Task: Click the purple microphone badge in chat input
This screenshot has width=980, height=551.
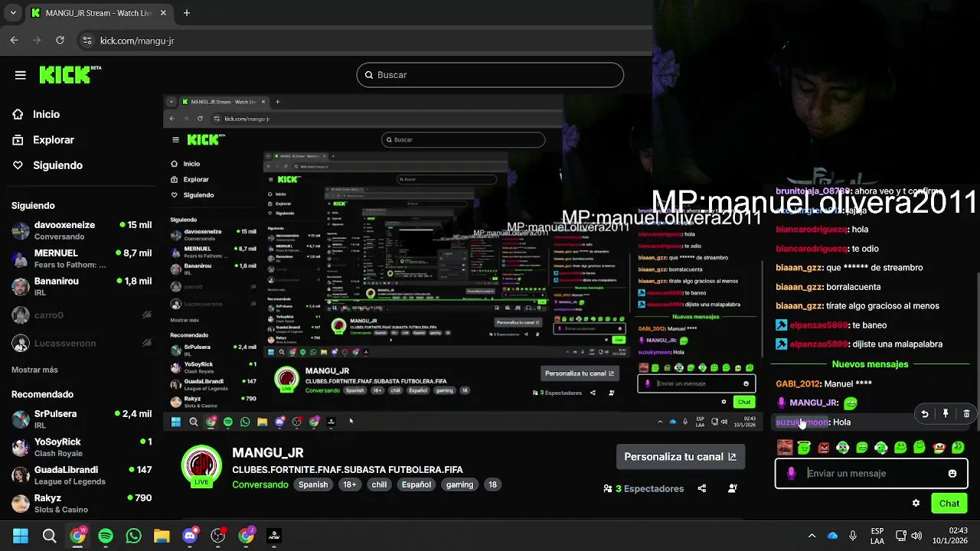Action: tap(792, 474)
